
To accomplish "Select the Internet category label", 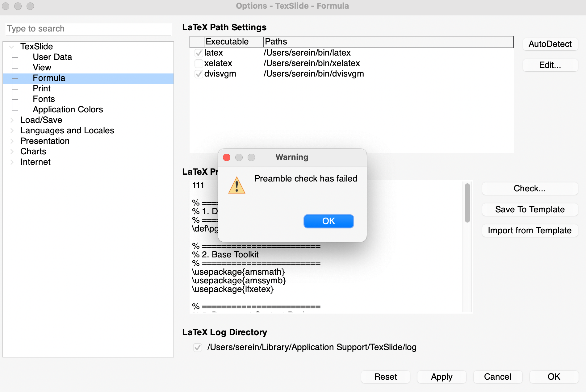I will tap(36, 162).
